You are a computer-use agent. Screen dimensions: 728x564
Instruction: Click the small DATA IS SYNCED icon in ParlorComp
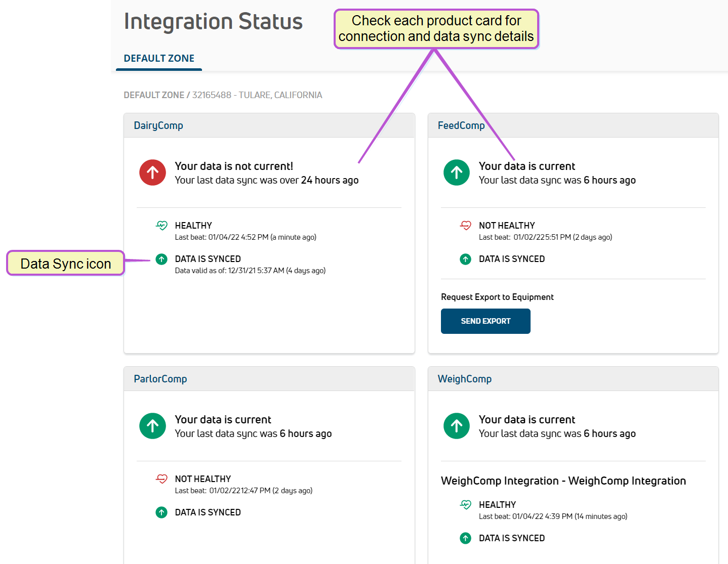[x=161, y=512]
